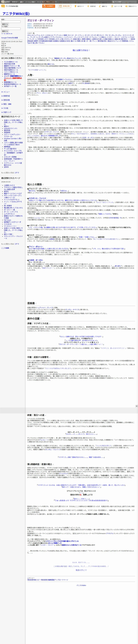Viewport: 138px width, 644px height.
Task: Open the -アニヲタWiki- footer link
Action: [x=81, y=585]
